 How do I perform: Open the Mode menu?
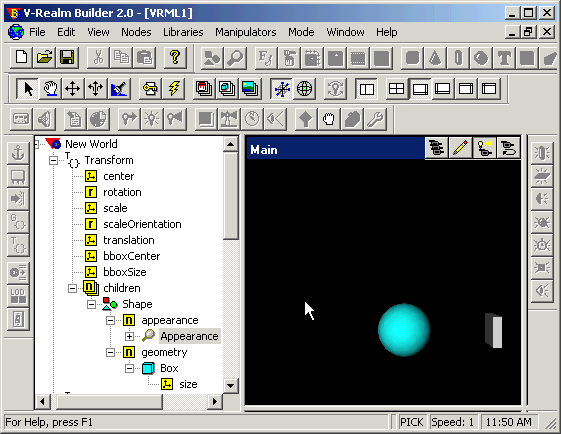click(301, 32)
